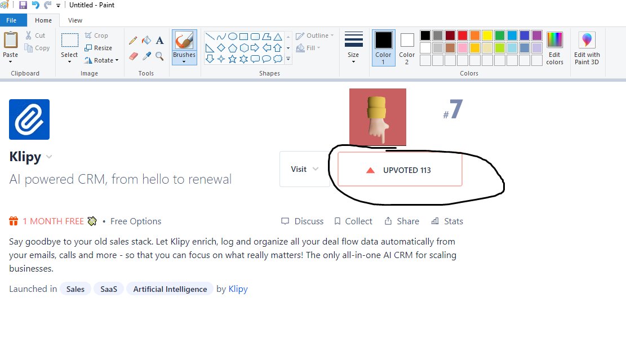Switch to the Home ribbon tab

click(x=43, y=20)
